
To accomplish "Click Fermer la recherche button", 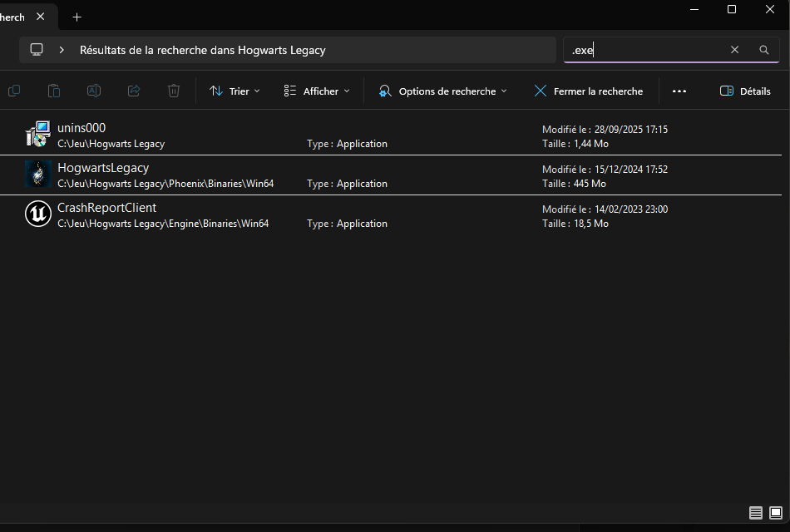I will click(589, 91).
